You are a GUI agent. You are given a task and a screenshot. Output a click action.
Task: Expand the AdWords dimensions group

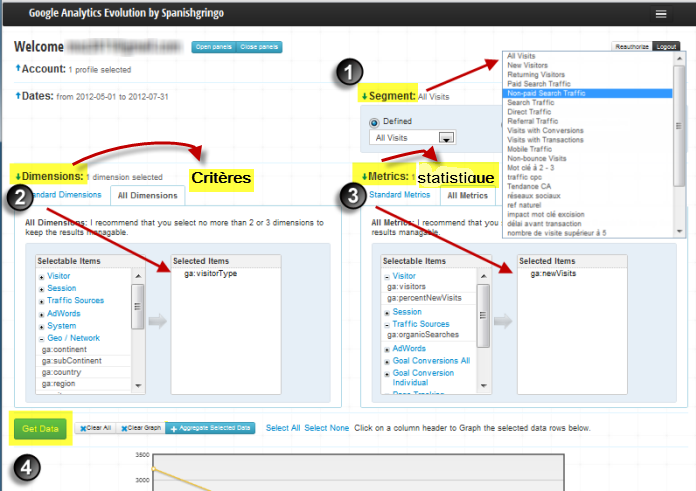click(41, 315)
